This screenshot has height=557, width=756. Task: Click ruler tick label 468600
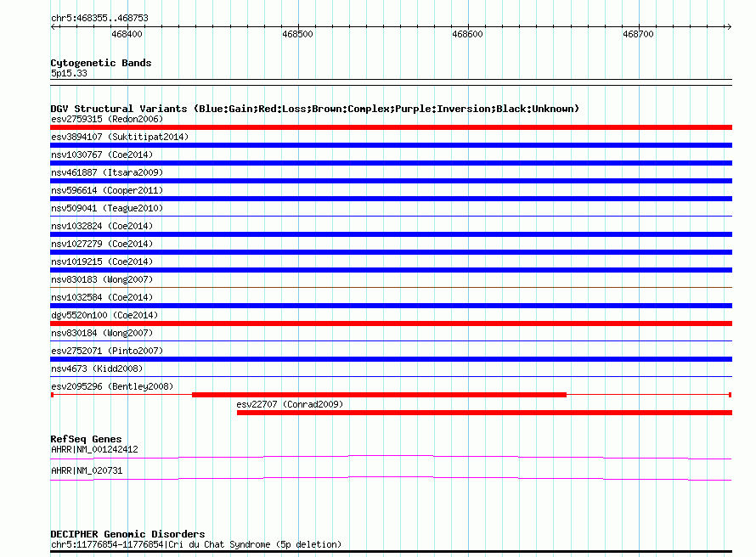coord(467,34)
